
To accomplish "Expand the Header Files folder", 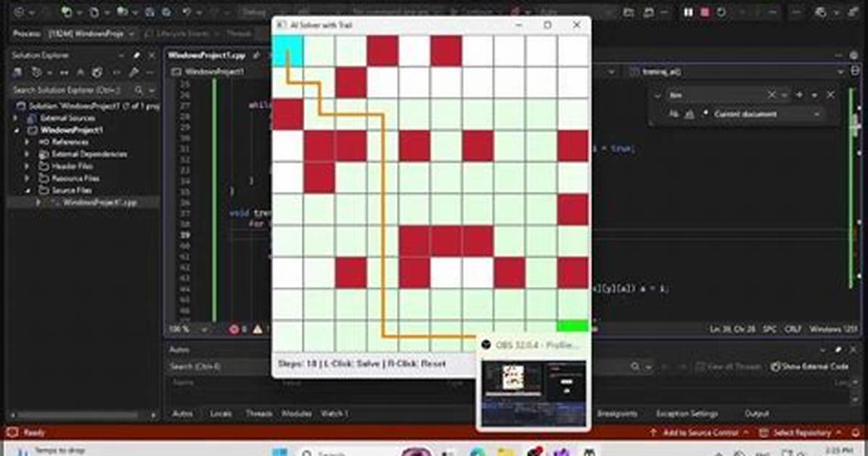I will coord(27,166).
